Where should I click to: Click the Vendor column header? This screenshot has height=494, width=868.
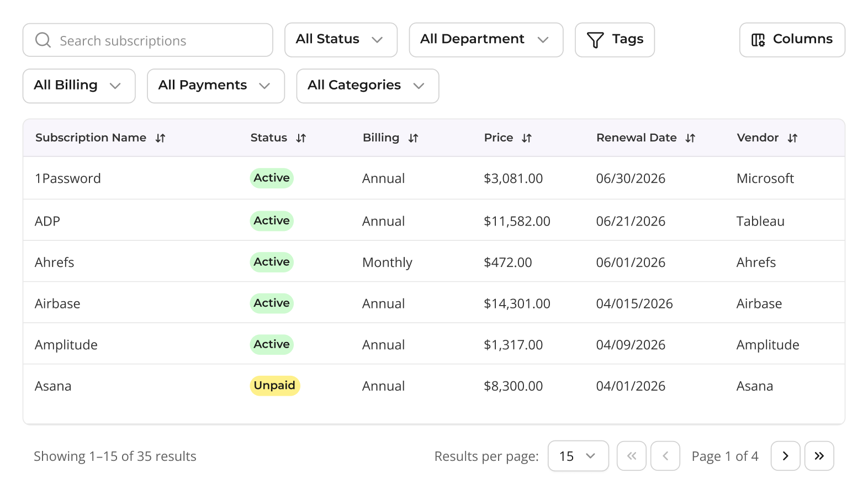(x=758, y=138)
